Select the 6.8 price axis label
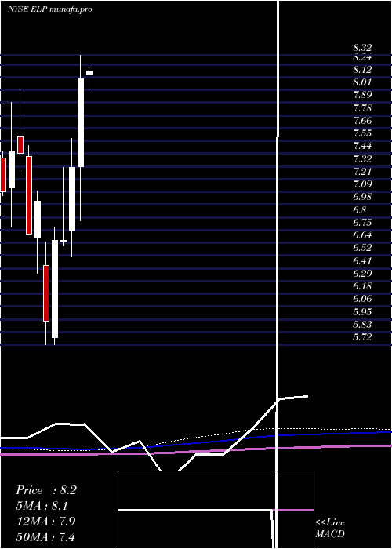Viewport: 392px width, 549px height. coord(360,209)
